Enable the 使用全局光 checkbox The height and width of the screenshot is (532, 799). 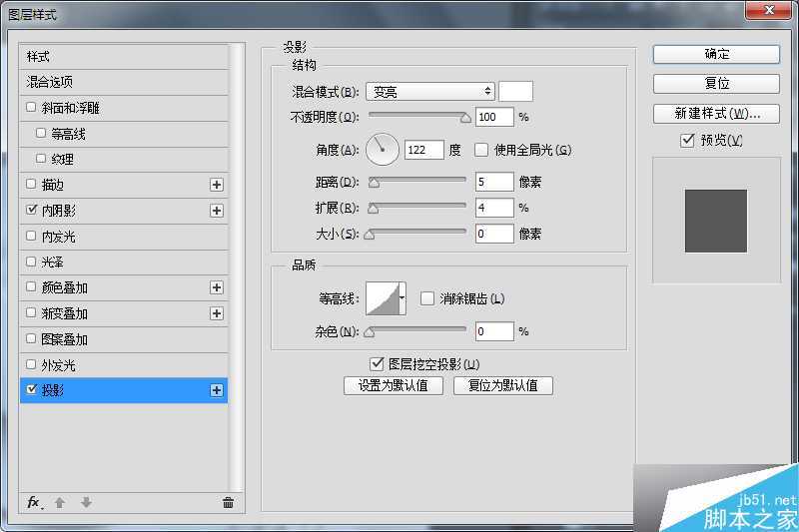tap(481, 150)
